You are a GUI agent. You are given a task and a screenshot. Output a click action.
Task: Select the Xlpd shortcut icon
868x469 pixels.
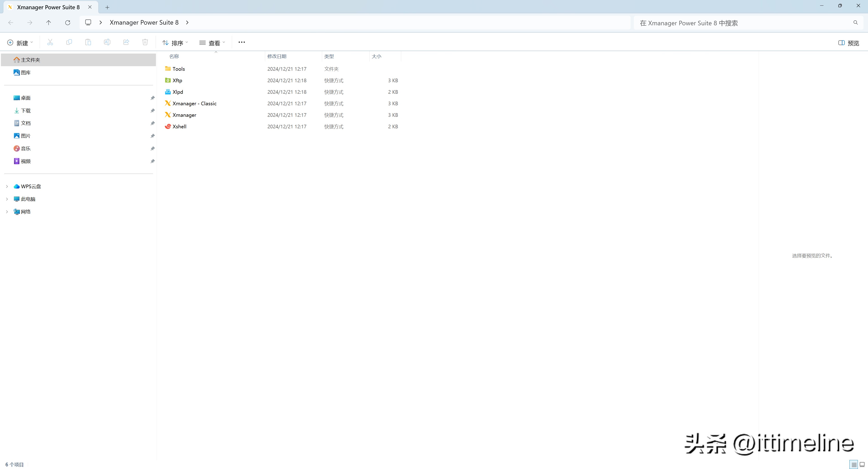click(168, 92)
